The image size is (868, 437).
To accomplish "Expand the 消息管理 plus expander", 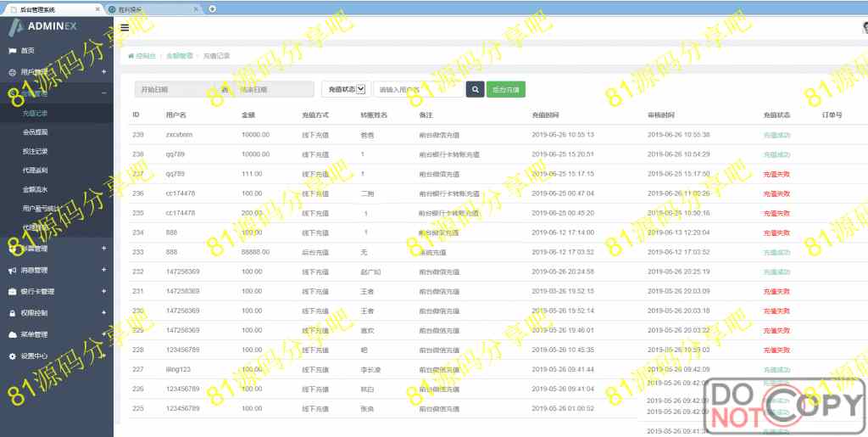I will pos(103,271).
